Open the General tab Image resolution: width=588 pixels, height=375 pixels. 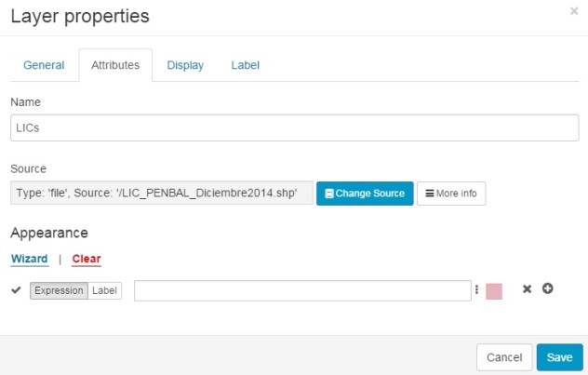click(x=44, y=65)
